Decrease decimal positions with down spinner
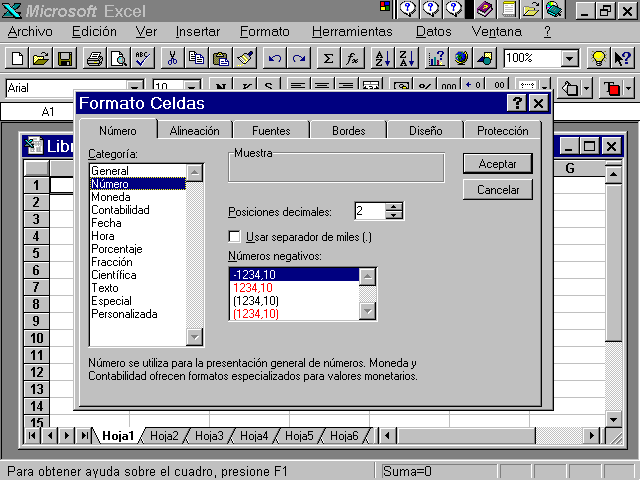The height and width of the screenshot is (480, 640). (x=394, y=215)
